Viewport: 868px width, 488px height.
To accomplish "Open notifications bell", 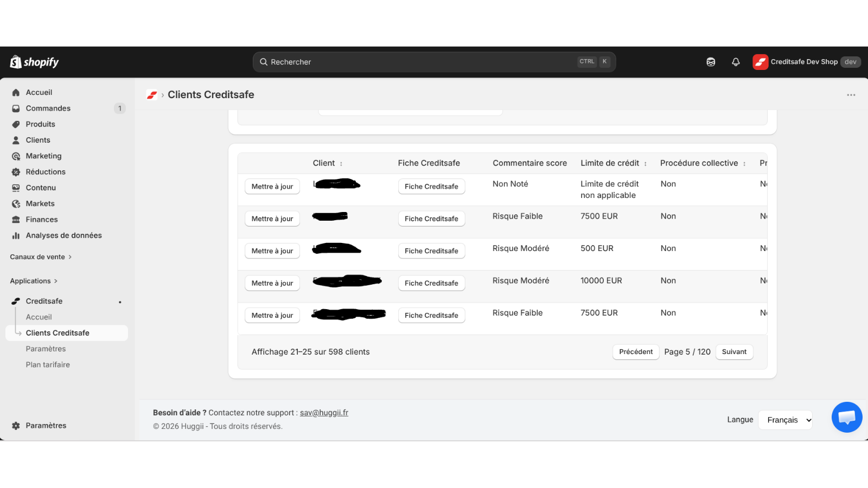I will 736,62.
